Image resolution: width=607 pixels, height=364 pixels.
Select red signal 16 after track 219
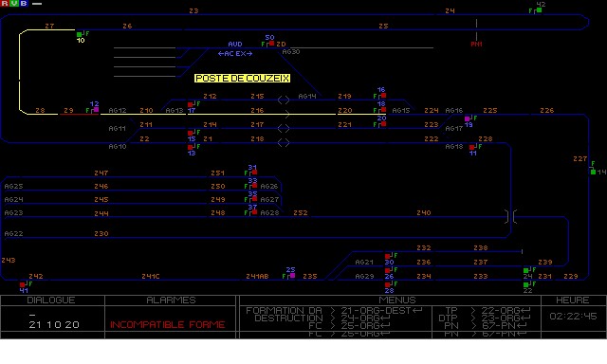pyautogui.click(x=383, y=95)
